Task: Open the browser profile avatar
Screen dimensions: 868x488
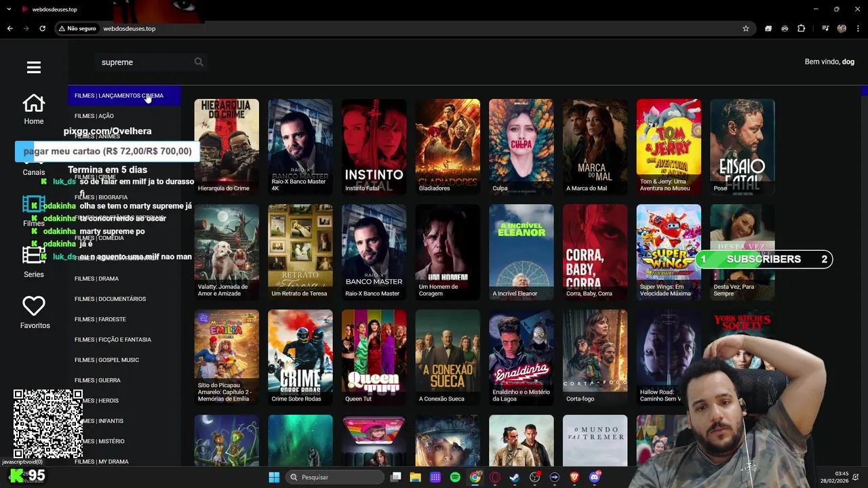Action: pos(842,28)
